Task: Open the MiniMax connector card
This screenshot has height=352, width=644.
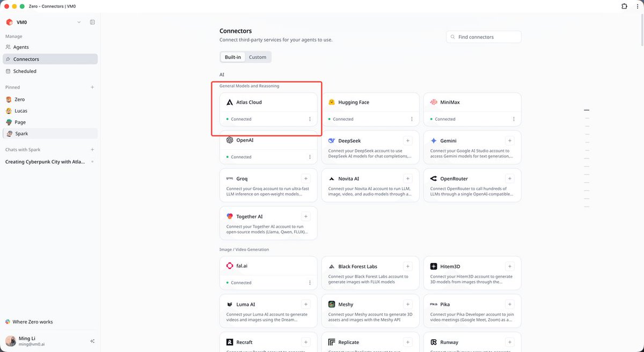Action: pyautogui.click(x=472, y=109)
